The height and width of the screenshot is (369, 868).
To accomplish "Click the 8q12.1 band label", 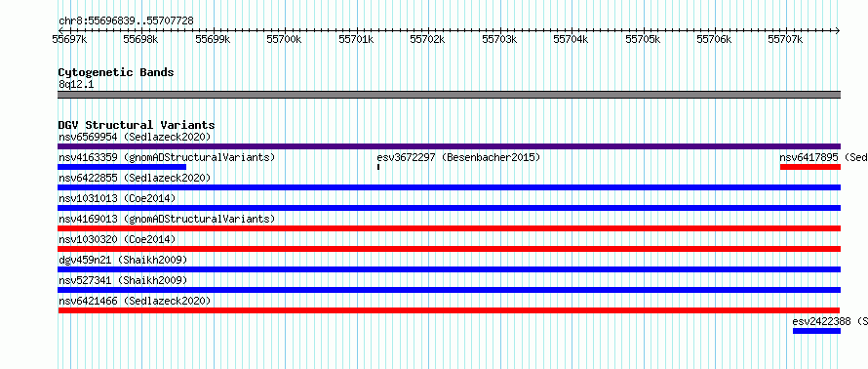I will [x=76, y=84].
